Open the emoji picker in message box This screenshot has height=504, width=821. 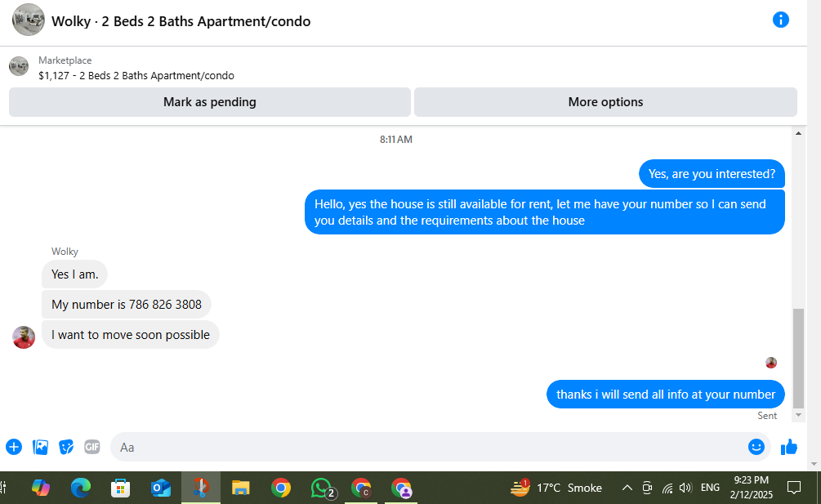click(x=756, y=447)
